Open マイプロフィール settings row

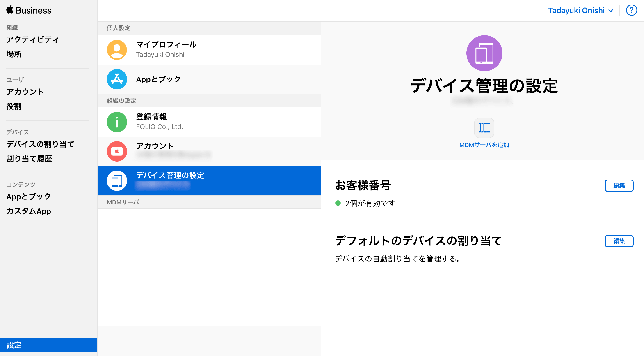click(209, 50)
